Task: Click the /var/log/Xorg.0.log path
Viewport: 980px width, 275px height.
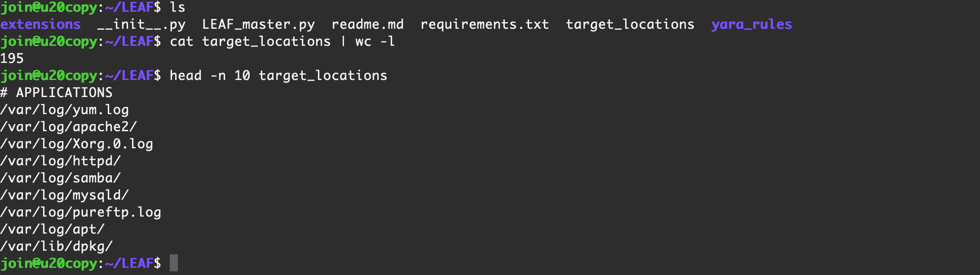Action: [77, 144]
